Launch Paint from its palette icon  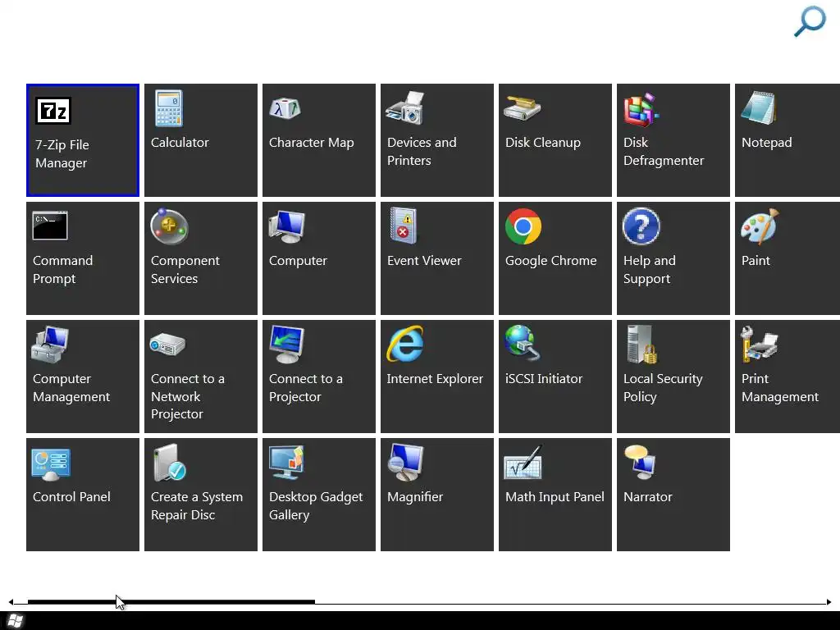tap(759, 226)
